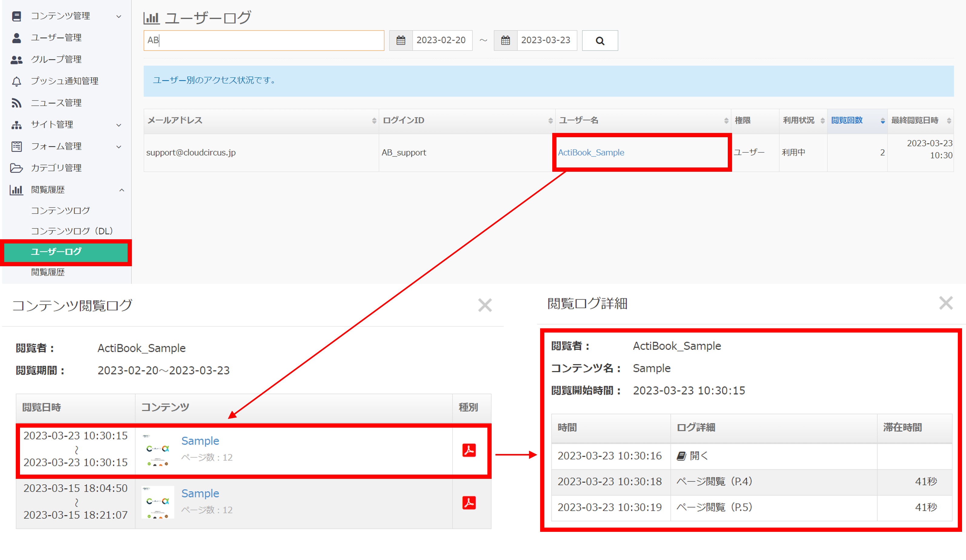
Task: Click the user search field containing AB
Action: point(264,41)
